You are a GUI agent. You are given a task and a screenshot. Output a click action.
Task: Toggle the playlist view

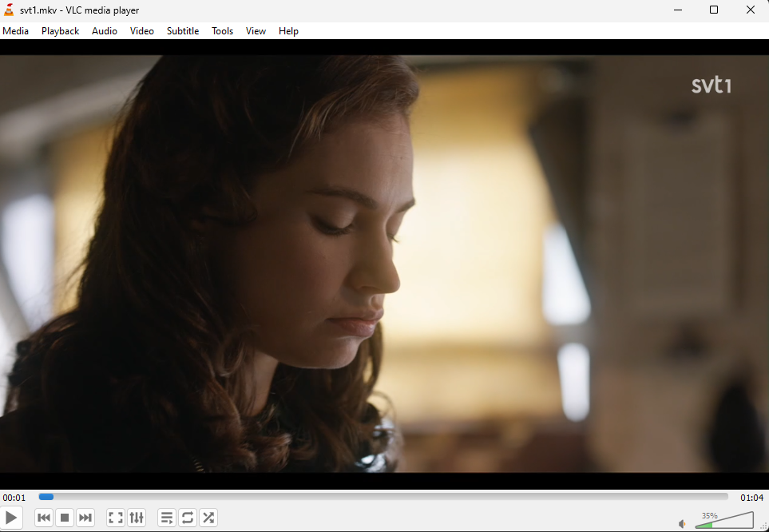click(167, 518)
